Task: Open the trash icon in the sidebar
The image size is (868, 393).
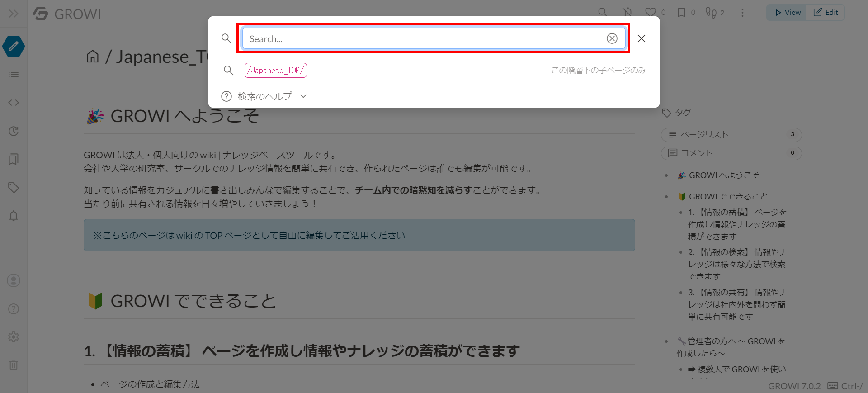Action: [14, 365]
